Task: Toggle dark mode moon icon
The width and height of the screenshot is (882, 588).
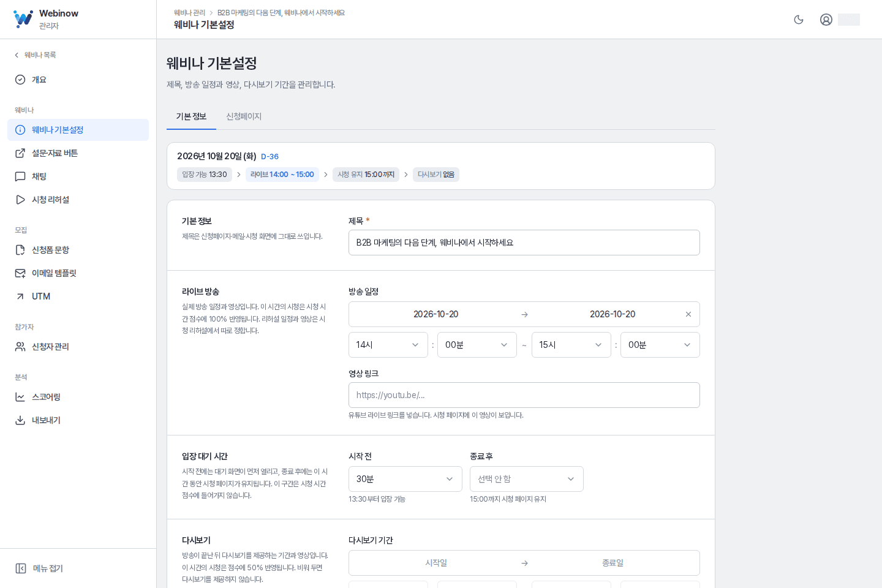Action: [x=799, y=20]
